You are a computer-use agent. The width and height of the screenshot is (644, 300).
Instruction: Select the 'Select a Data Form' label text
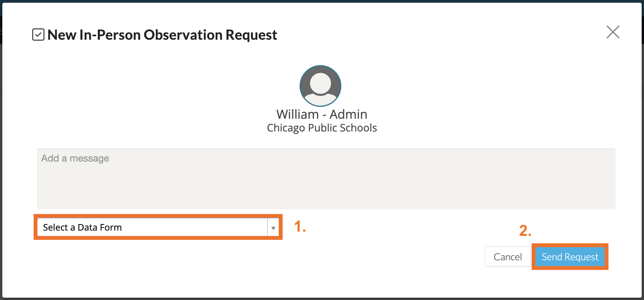[x=82, y=228]
